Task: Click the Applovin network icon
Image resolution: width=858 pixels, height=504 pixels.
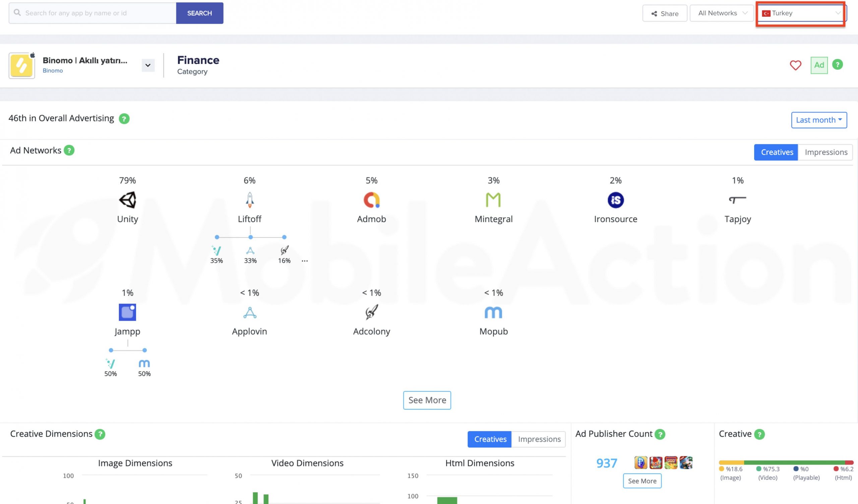Action: [250, 312]
